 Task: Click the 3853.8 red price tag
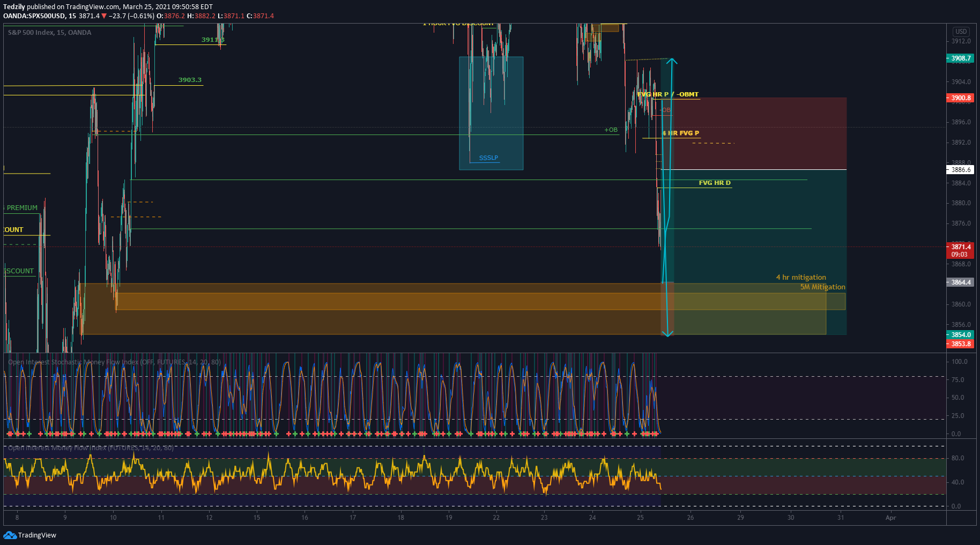[960, 344]
